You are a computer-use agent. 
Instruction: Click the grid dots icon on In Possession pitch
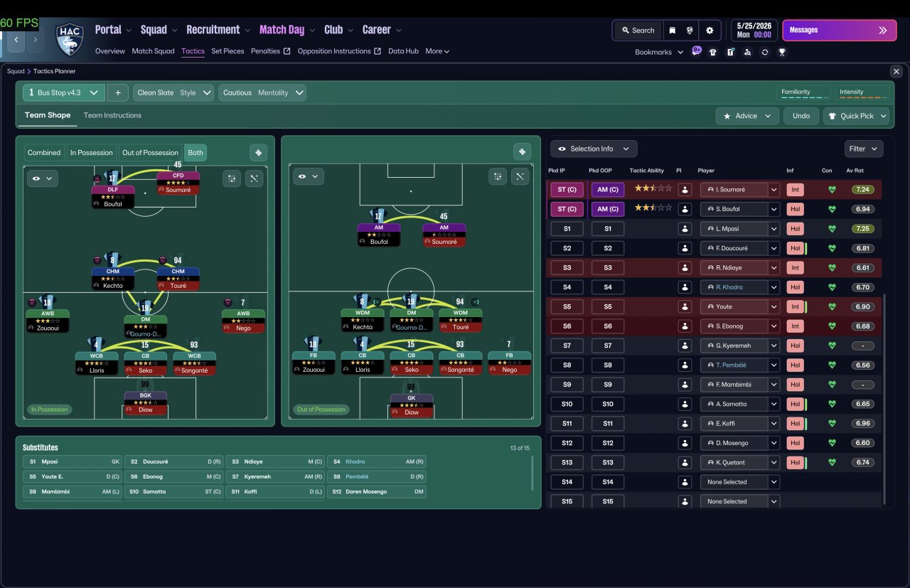coord(232,178)
